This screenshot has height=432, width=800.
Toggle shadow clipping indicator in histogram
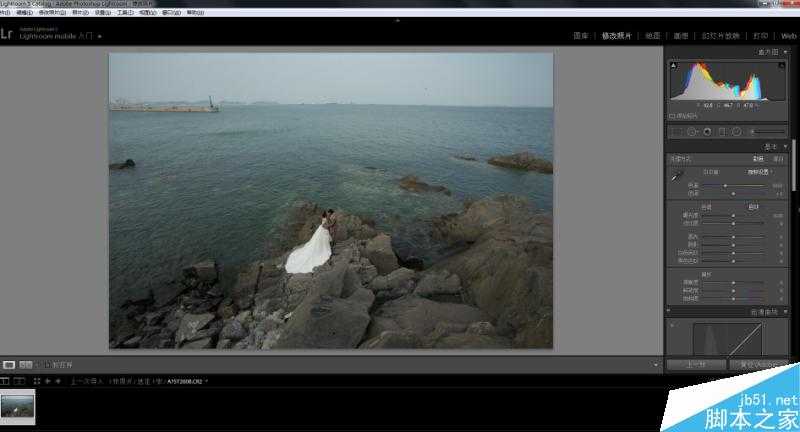click(673, 64)
